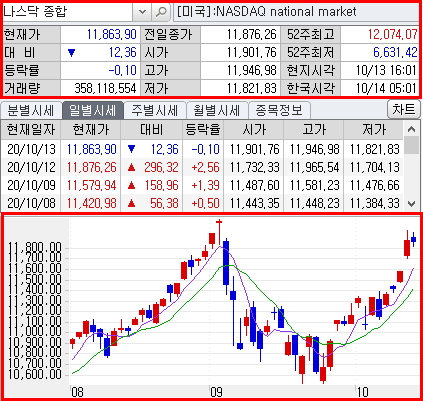423x401 pixels.
Task: Click the 나스닥 종합 input field
Action: coord(67,12)
